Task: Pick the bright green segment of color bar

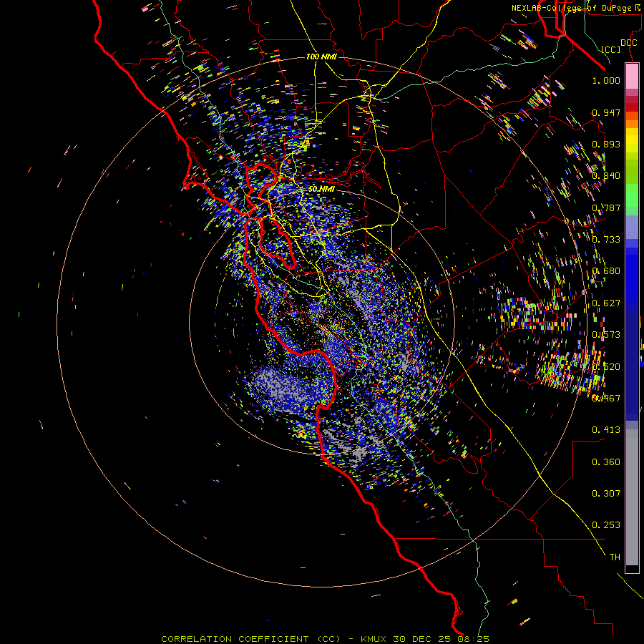Action: click(632, 195)
